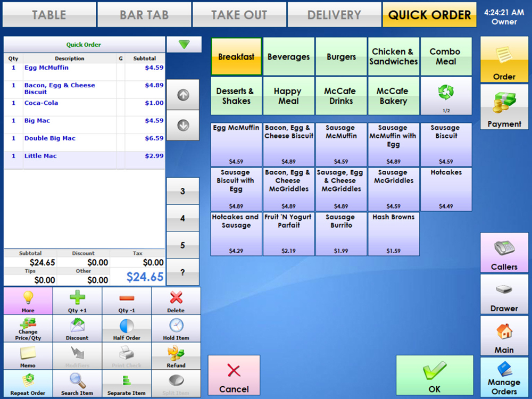The height and width of the screenshot is (399, 532).
Task: Open Change Price/Qty
Action: pos(28,328)
